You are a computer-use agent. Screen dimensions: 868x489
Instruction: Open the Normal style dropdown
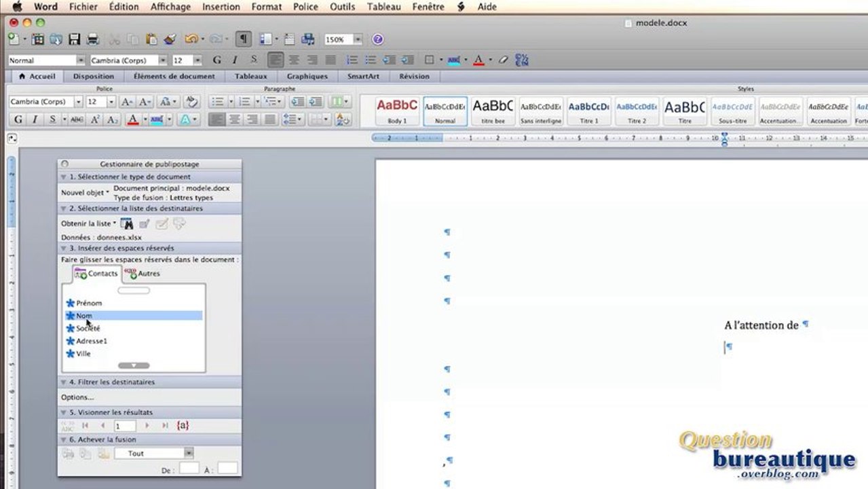81,60
